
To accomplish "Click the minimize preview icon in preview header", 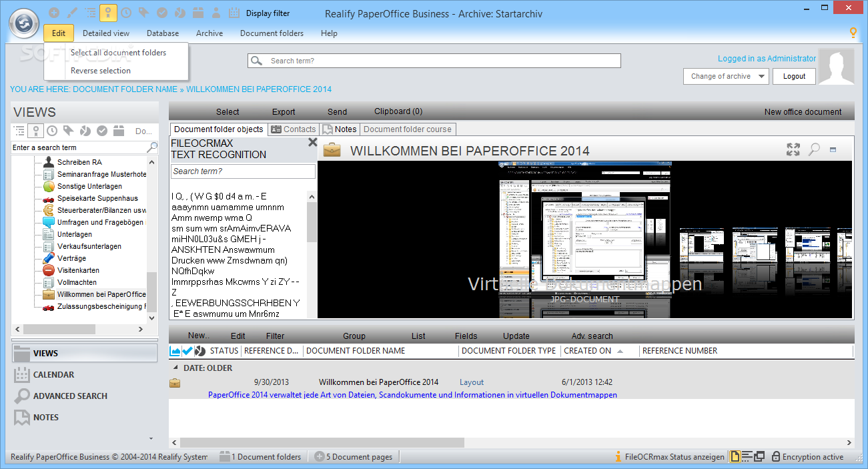I will 833,150.
